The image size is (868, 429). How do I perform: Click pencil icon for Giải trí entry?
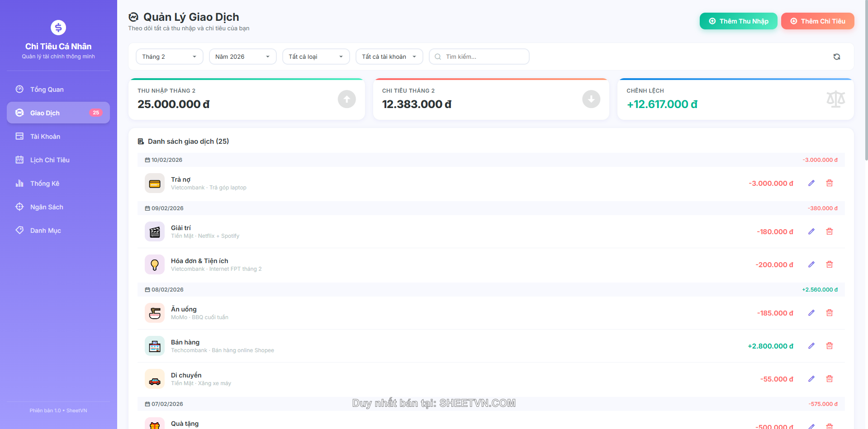[x=811, y=231]
